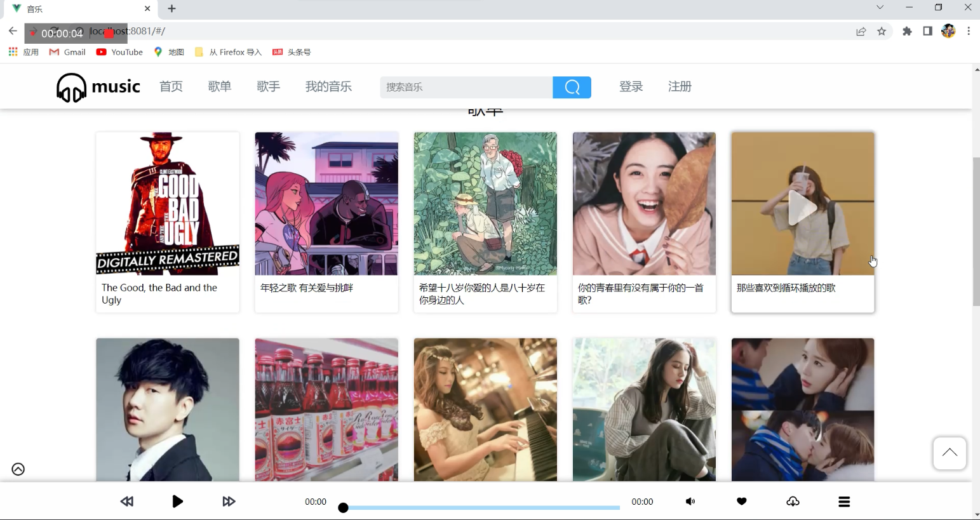Click the scroll-to-top arrow button

(949, 453)
